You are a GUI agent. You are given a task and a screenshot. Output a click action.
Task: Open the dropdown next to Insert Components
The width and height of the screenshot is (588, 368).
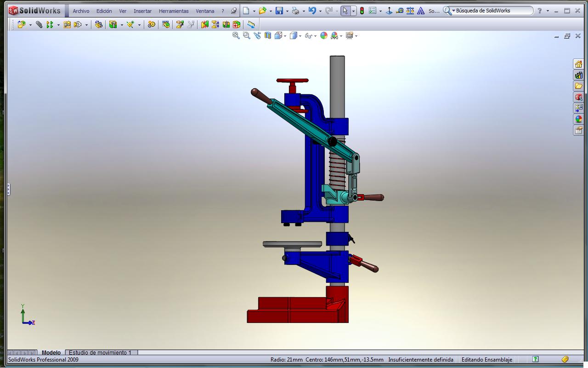[30, 25]
